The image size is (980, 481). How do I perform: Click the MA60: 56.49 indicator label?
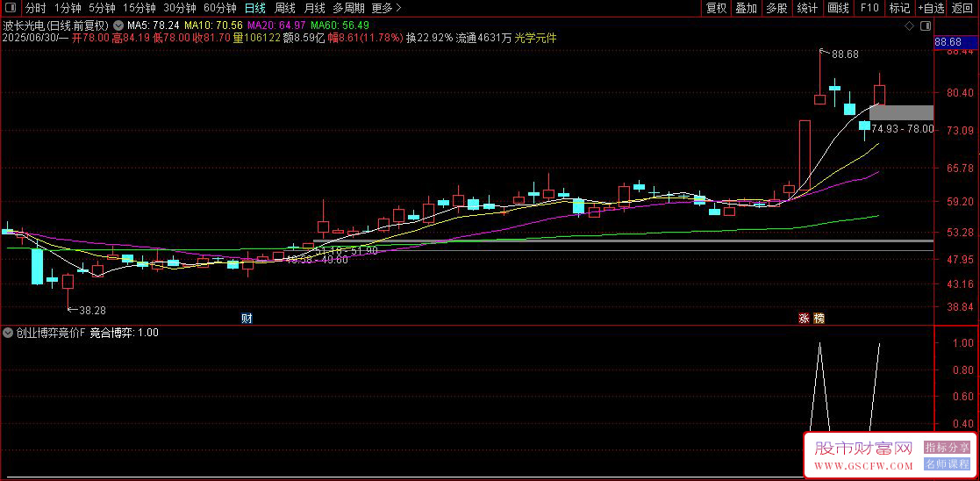tap(340, 25)
